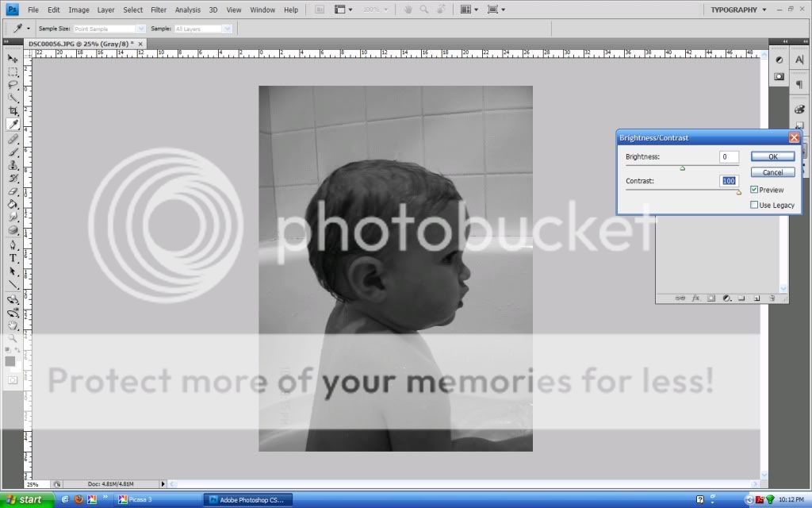Click the Windows start button
The image size is (812, 508).
25,499
